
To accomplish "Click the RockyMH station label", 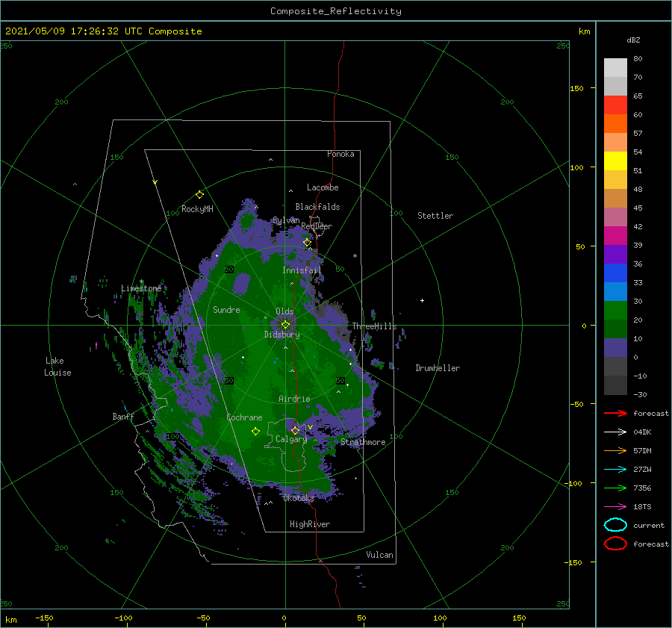I will (197, 209).
